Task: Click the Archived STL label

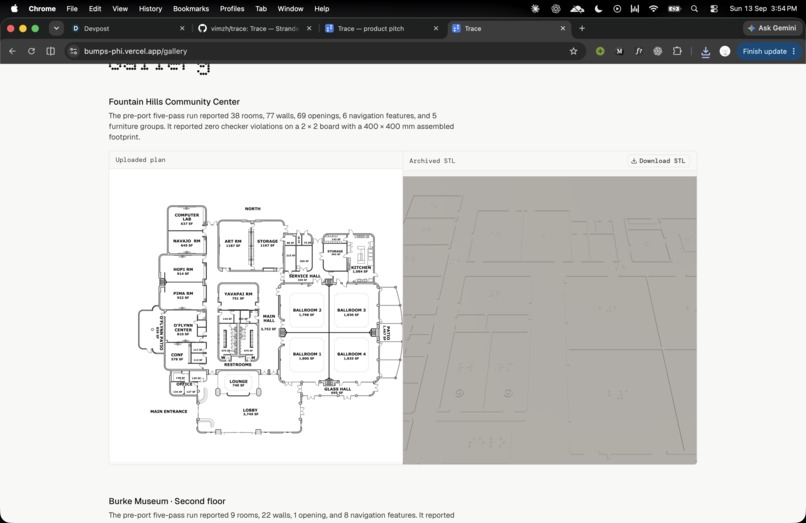Action: click(x=432, y=161)
